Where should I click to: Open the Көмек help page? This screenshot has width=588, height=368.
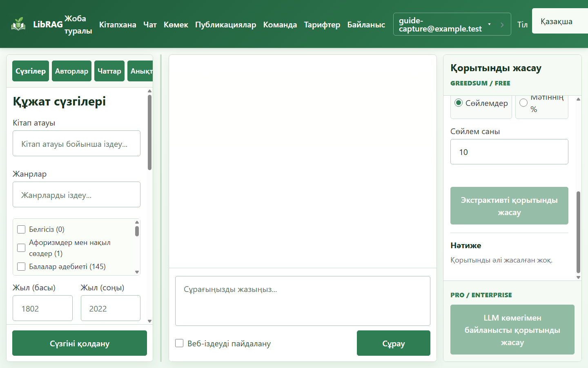click(176, 25)
